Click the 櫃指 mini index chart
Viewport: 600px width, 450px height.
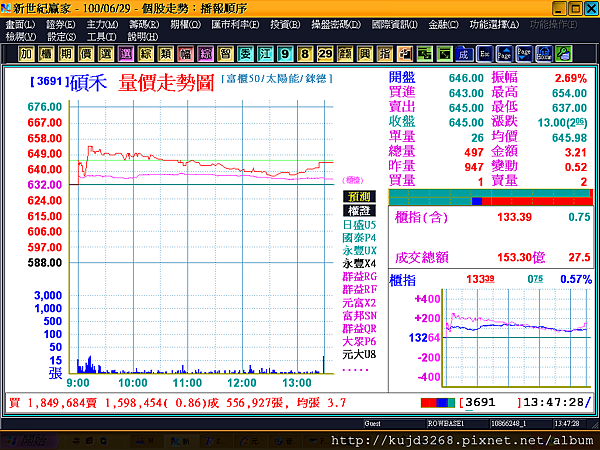(x=517, y=338)
